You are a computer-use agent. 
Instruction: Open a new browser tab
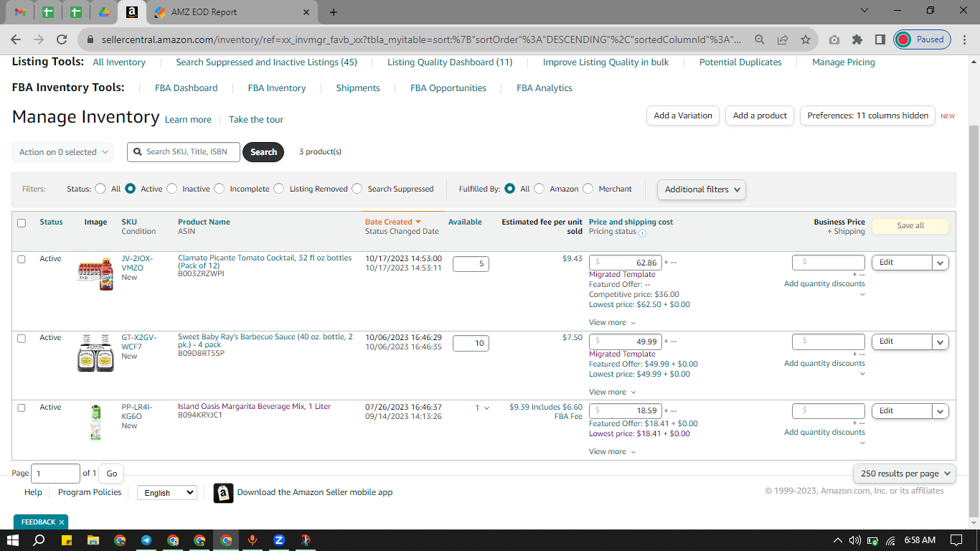tap(334, 12)
